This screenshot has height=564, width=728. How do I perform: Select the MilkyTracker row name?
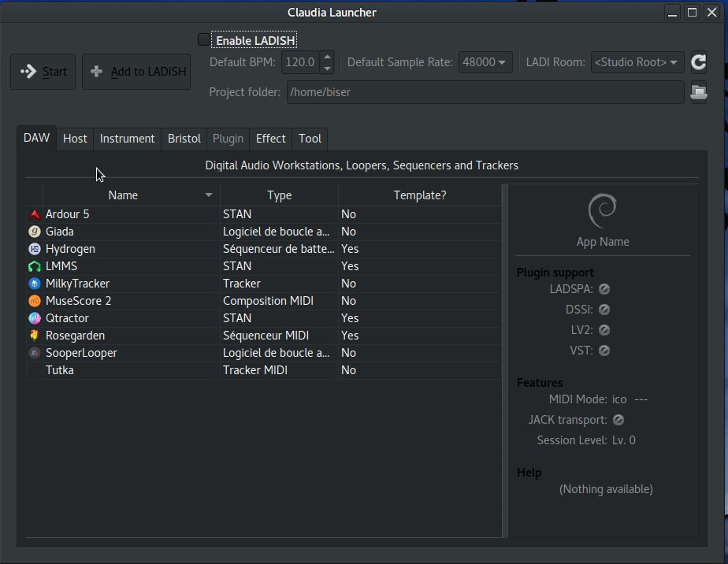click(x=77, y=284)
